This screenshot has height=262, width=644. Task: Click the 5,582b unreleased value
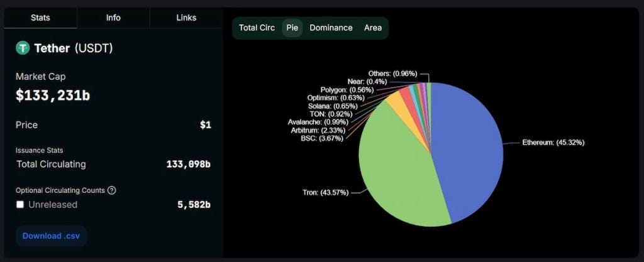[194, 204]
